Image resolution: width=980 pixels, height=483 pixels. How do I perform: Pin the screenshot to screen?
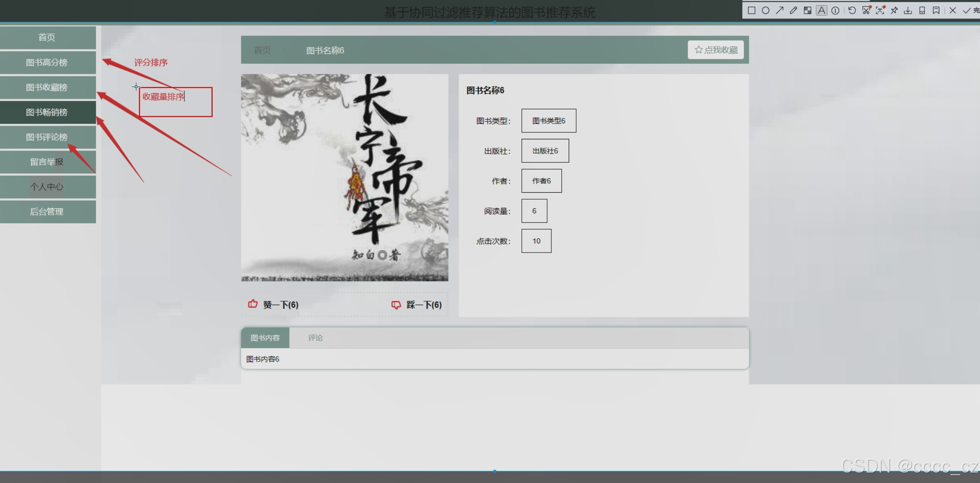click(894, 10)
